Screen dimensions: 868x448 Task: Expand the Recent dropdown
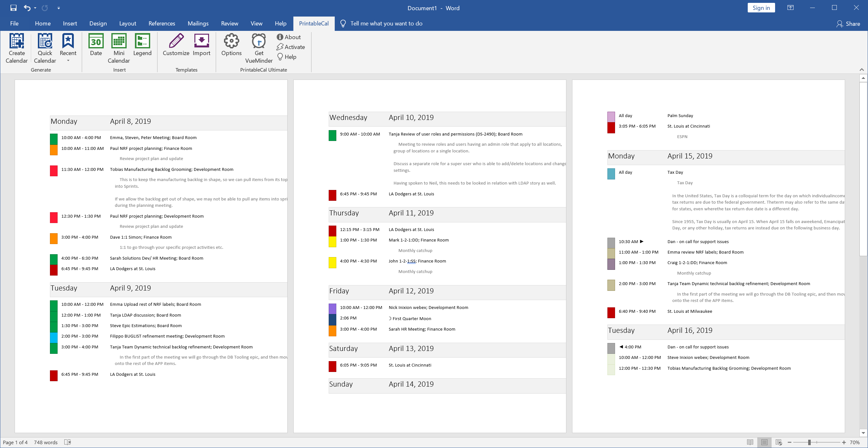pos(68,61)
